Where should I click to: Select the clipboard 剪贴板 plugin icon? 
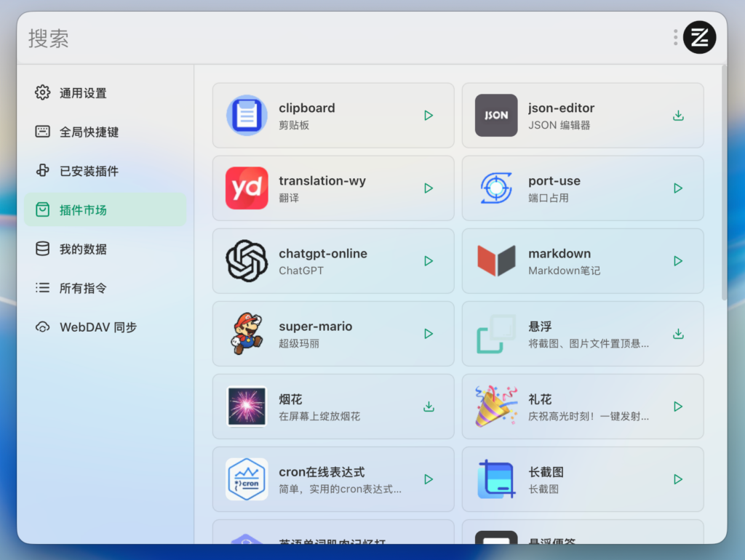pyautogui.click(x=247, y=116)
